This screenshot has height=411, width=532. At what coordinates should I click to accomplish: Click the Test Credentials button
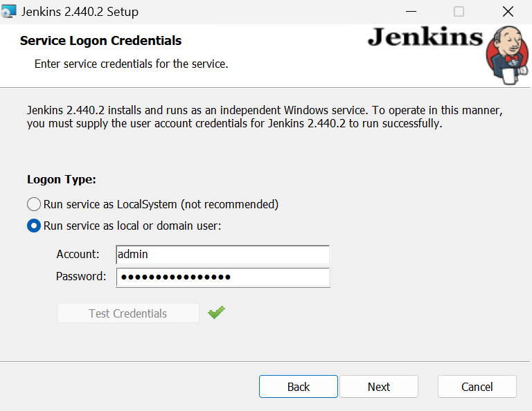(x=128, y=313)
